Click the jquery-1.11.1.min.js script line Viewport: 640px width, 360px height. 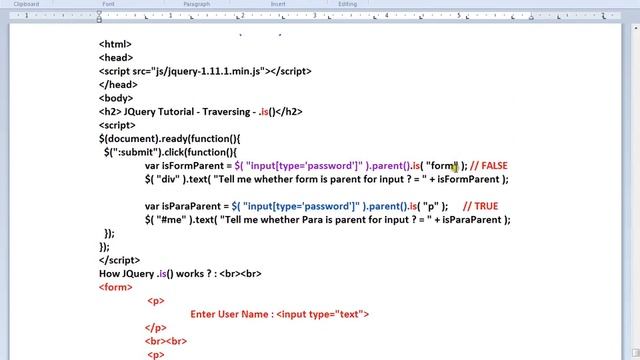pos(205,71)
